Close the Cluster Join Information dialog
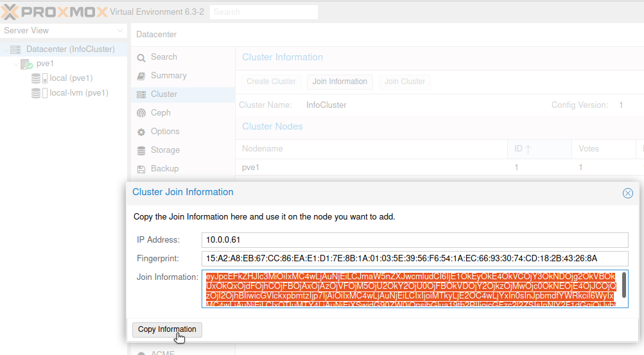644x355 pixels. coord(627,193)
